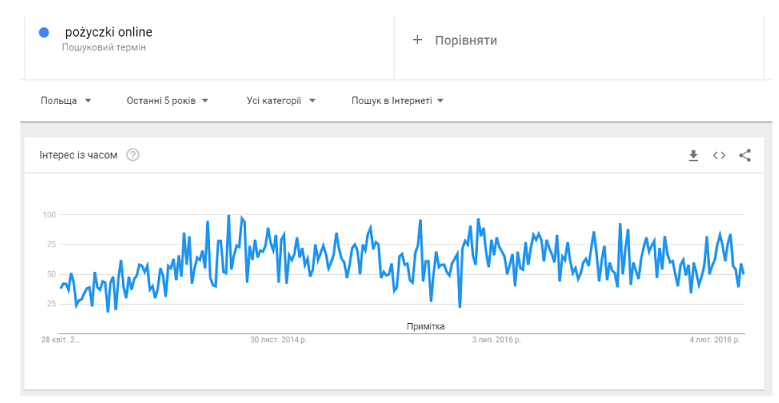Click the 100 value on the y-axis
This screenshot has width=779, height=403.
point(49,215)
